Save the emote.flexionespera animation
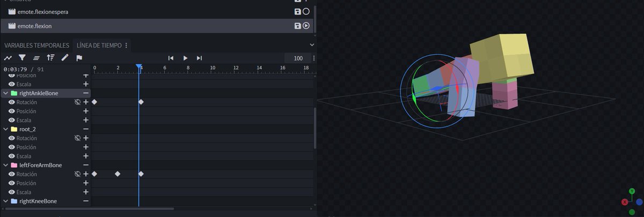Viewport: 644px width, 217px height. (x=298, y=11)
